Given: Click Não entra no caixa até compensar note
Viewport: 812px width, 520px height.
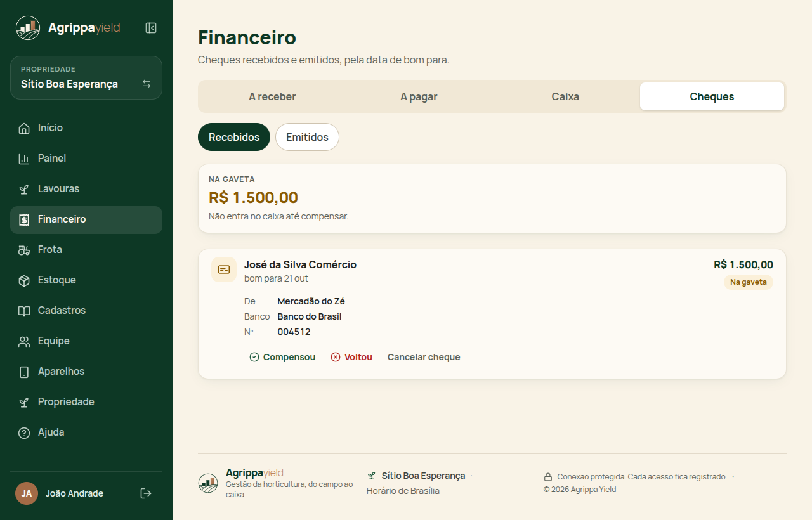Looking at the screenshot, I should pos(278,216).
